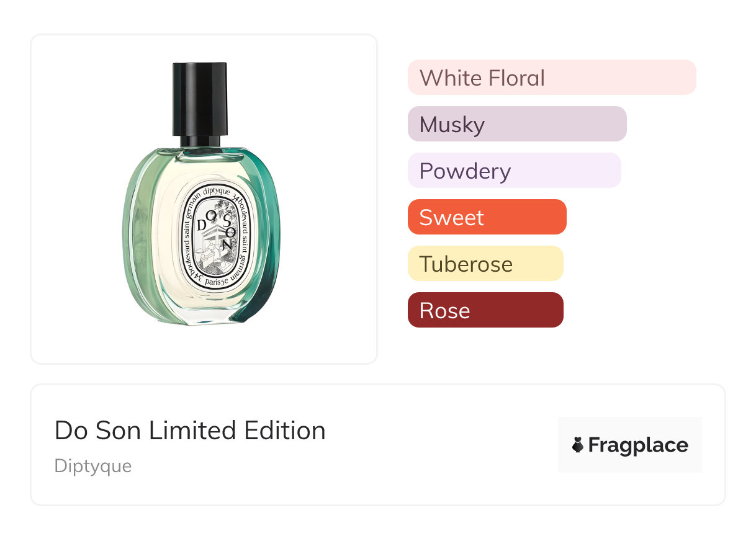Pick the yellow Tuberose accord bar
This screenshot has width=756, height=536.
[x=485, y=264]
